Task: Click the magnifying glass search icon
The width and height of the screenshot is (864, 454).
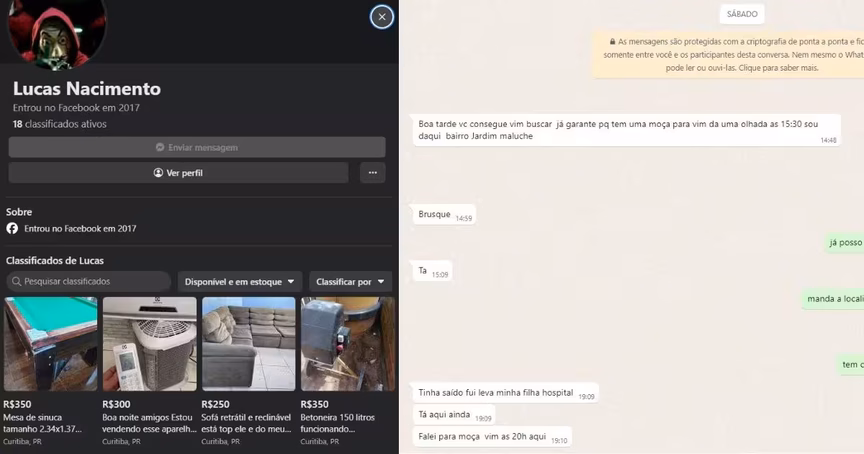Action: tap(15, 282)
